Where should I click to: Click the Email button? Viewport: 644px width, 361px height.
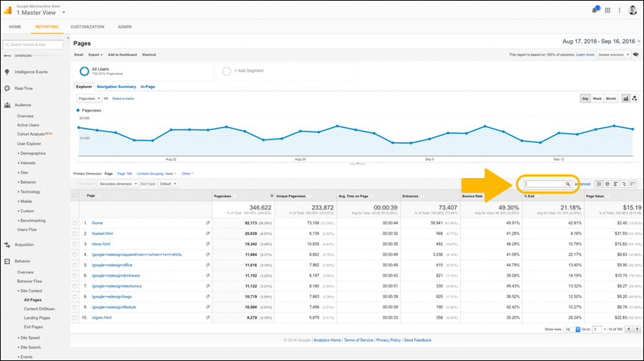79,54
